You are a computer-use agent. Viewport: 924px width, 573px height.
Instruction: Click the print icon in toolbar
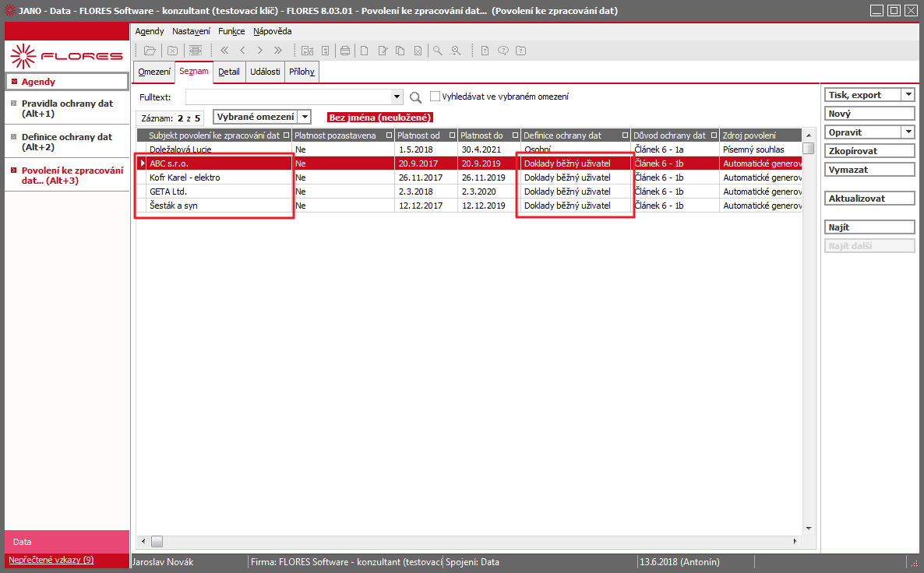click(344, 51)
